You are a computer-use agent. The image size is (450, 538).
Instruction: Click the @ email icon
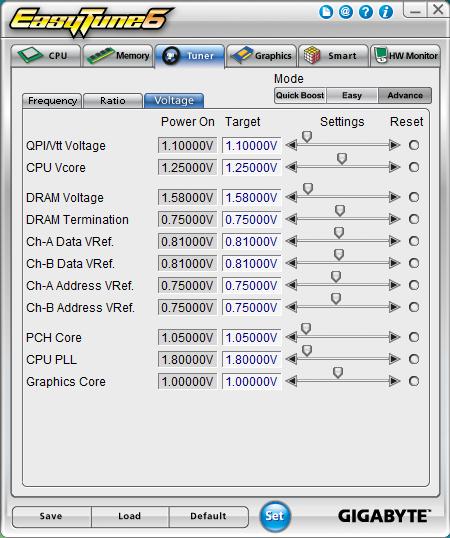pos(346,12)
